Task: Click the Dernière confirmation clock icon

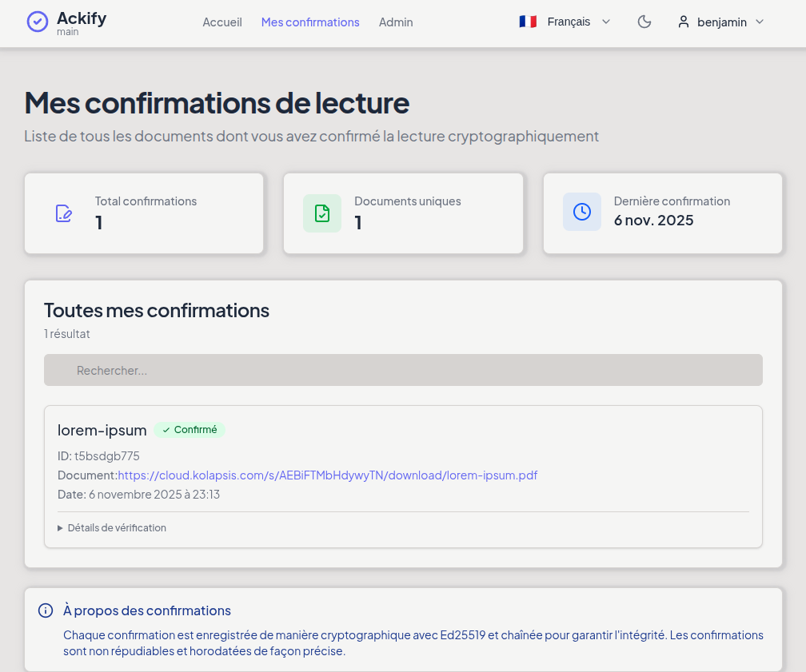Action: point(582,212)
